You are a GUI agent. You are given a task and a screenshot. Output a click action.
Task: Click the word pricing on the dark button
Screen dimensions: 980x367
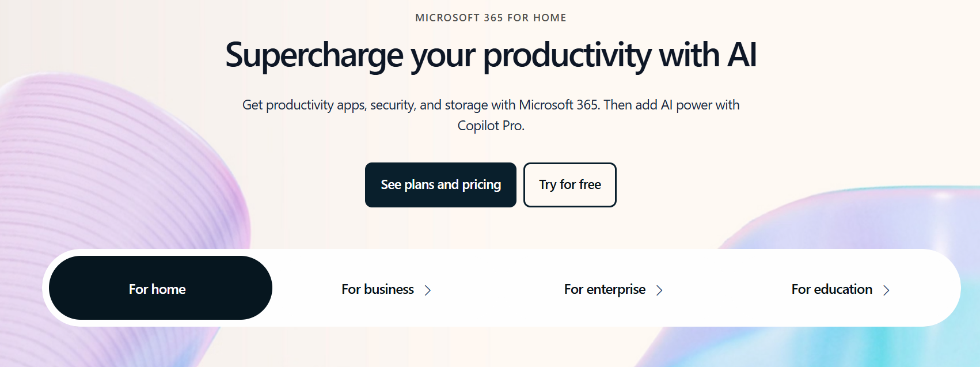[x=481, y=185]
